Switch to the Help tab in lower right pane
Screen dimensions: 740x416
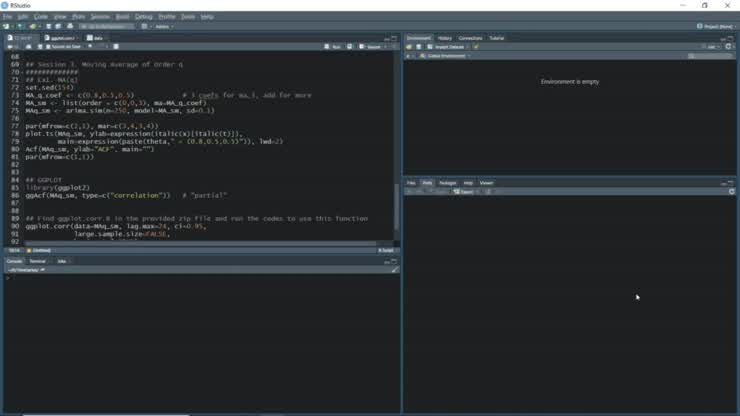click(x=468, y=183)
